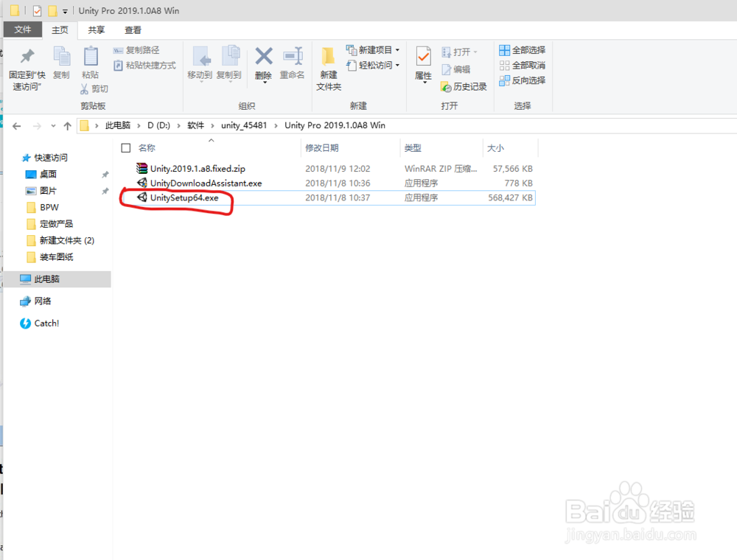Expand the chevron after D (D:) in address bar
This screenshot has width=737, height=560.
178,126
